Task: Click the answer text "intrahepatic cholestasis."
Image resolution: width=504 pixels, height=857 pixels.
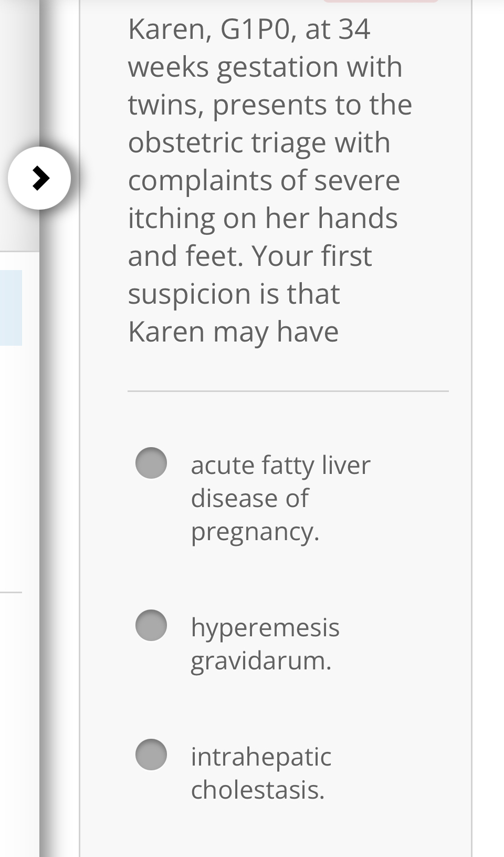Action: pyautogui.click(x=261, y=772)
